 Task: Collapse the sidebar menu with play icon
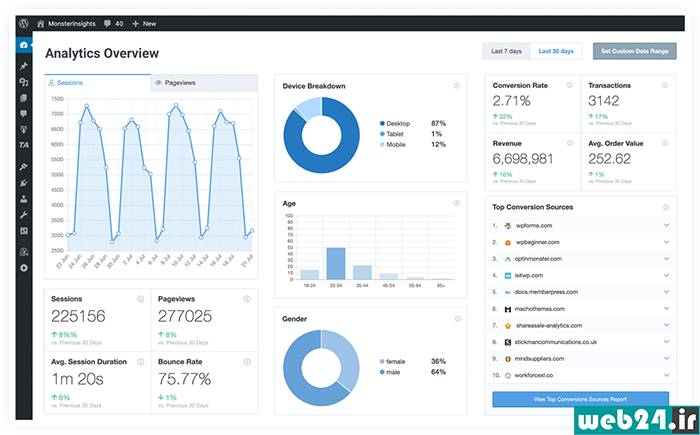coord(24,268)
